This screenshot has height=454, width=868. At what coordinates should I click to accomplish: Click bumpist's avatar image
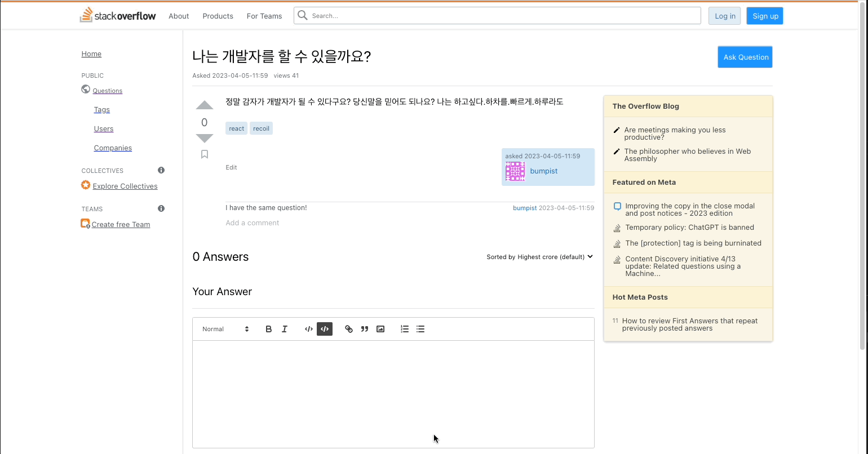coord(515,171)
